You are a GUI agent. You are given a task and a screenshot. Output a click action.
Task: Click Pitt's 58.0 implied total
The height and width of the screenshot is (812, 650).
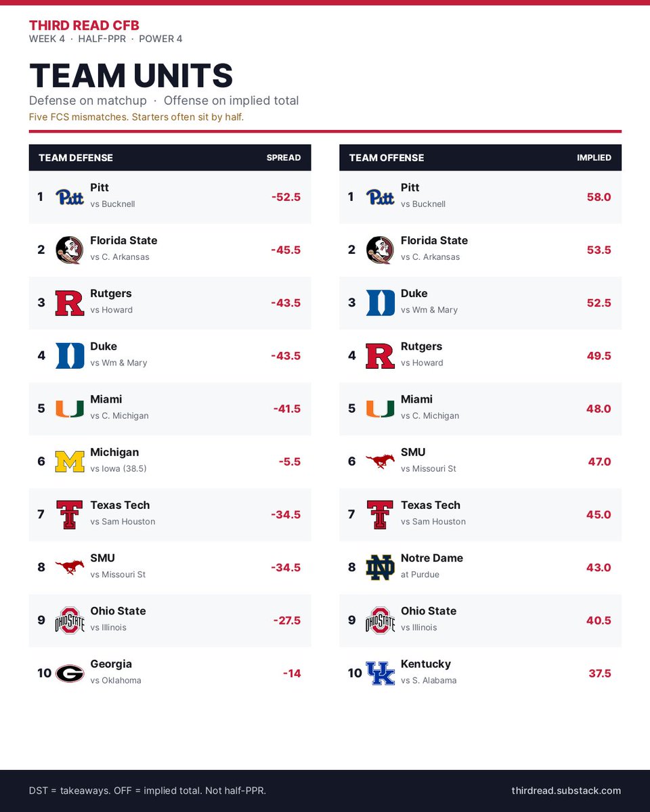point(599,197)
